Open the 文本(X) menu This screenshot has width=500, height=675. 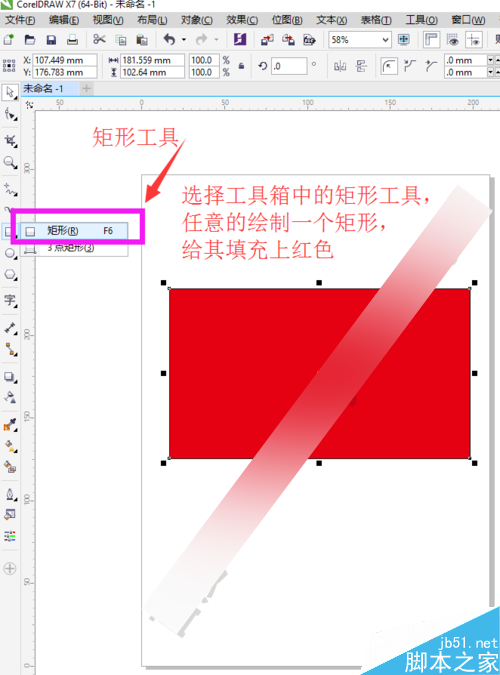pyautogui.click(x=332, y=20)
